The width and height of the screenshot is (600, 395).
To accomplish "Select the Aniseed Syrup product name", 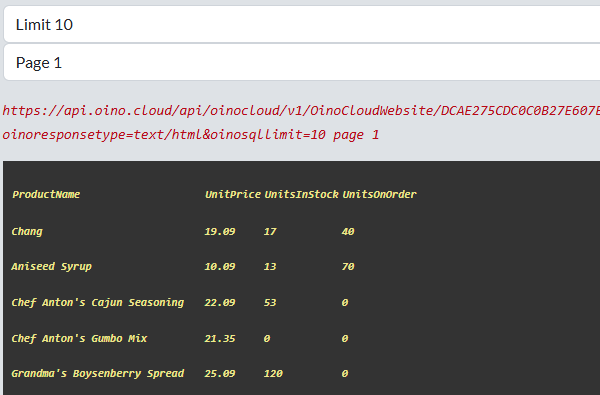I will 52,266.
